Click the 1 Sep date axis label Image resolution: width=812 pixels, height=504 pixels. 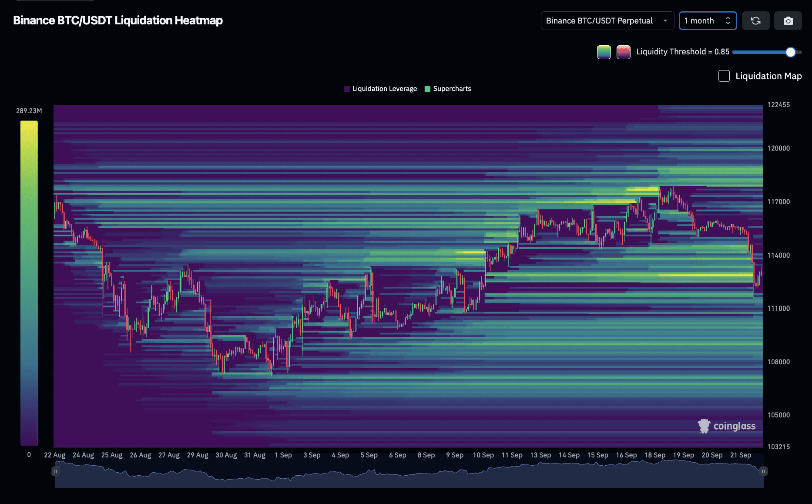point(283,455)
